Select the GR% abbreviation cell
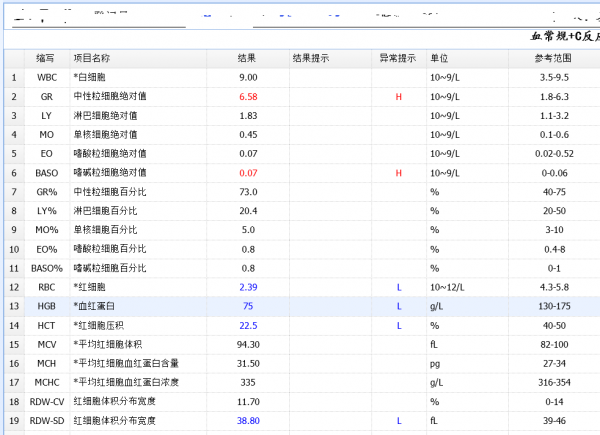The width and height of the screenshot is (600, 435). (47, 192)
